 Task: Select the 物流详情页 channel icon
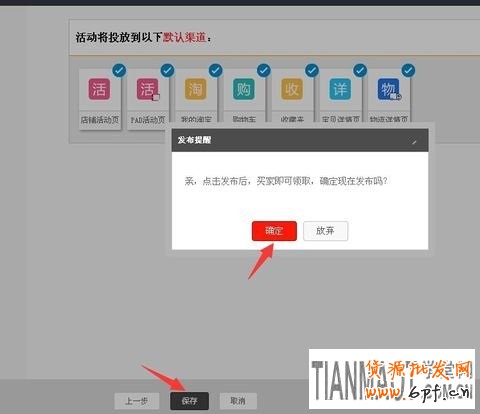coord(389,89)
